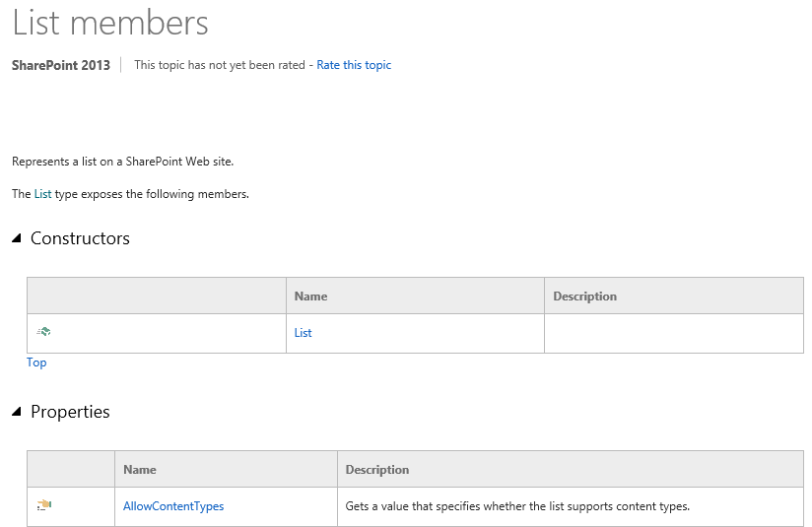Viewport: 812px width, 527px height.
Task: Click the 'Represents a list' summary sentence
Action: (x=122, y=162)
